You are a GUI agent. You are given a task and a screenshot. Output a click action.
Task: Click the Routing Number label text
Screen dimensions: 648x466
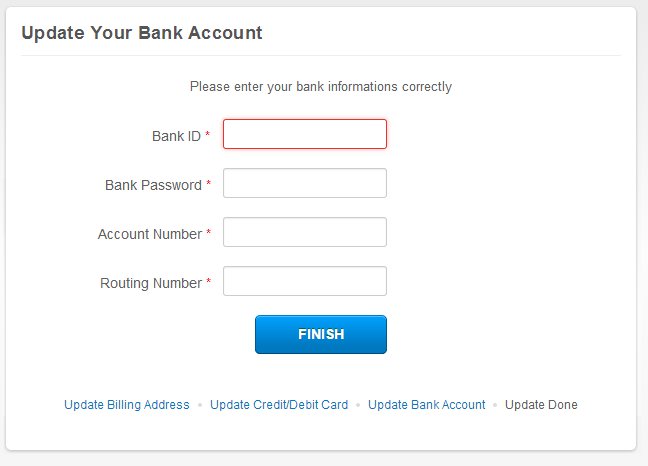pyautogui.click(x=151, y=283)
